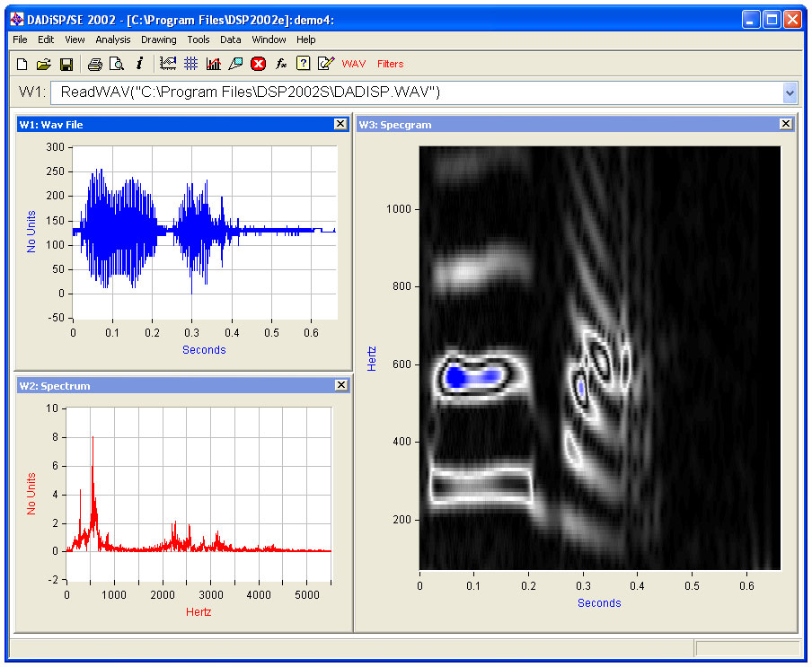This screenshot has width=812, height=667.
Task: Expand the W1 formula dropdown arrow
Action: point(790,92)
